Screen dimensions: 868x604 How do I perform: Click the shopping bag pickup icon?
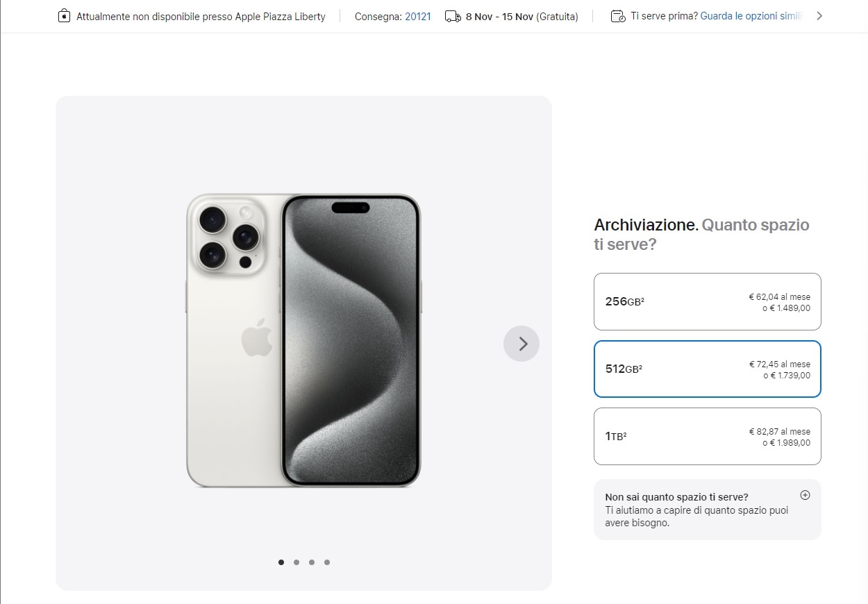pos(64,16)
